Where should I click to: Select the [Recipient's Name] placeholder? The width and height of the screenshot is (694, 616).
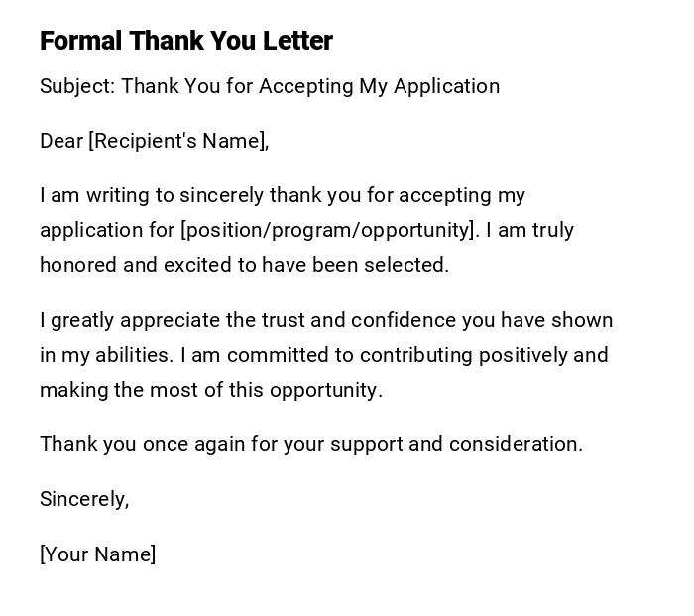(x=178, y=141)
